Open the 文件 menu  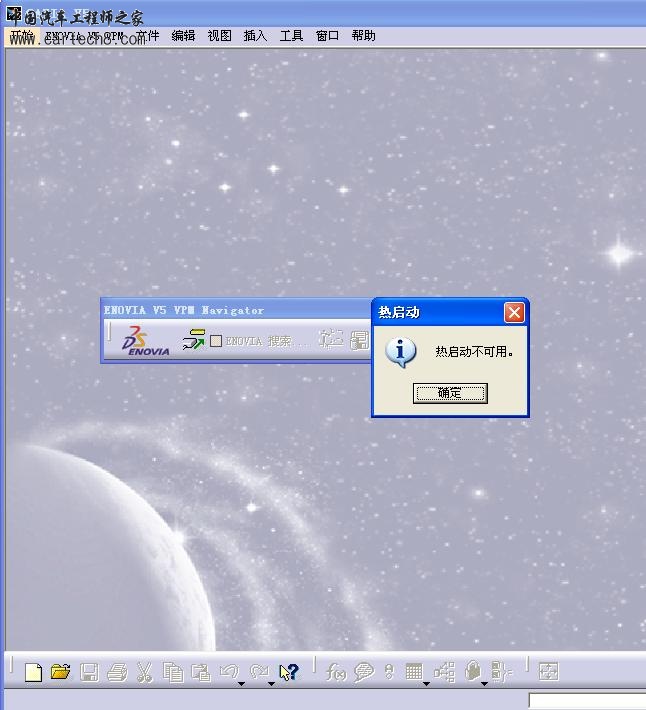148,36
